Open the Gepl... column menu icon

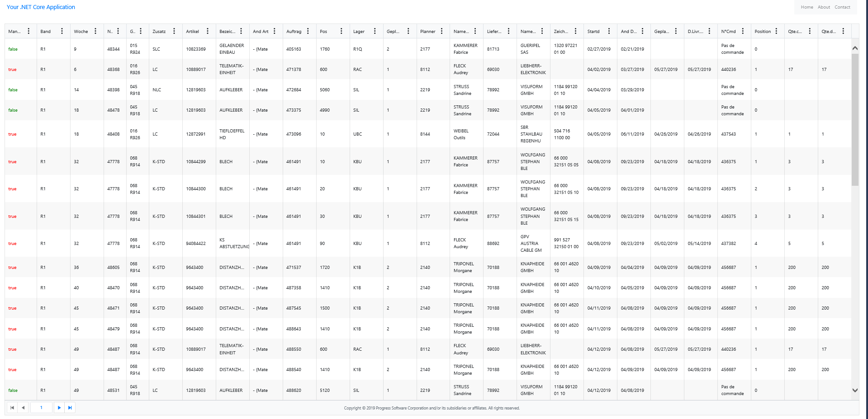point(408,31)
